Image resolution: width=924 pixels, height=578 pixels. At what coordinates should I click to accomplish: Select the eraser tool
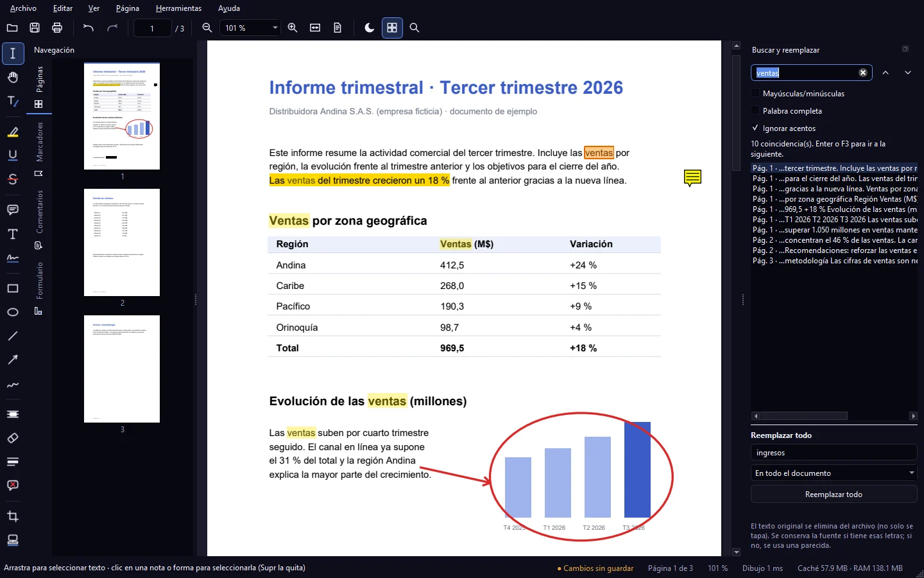[x=13, y=438]
